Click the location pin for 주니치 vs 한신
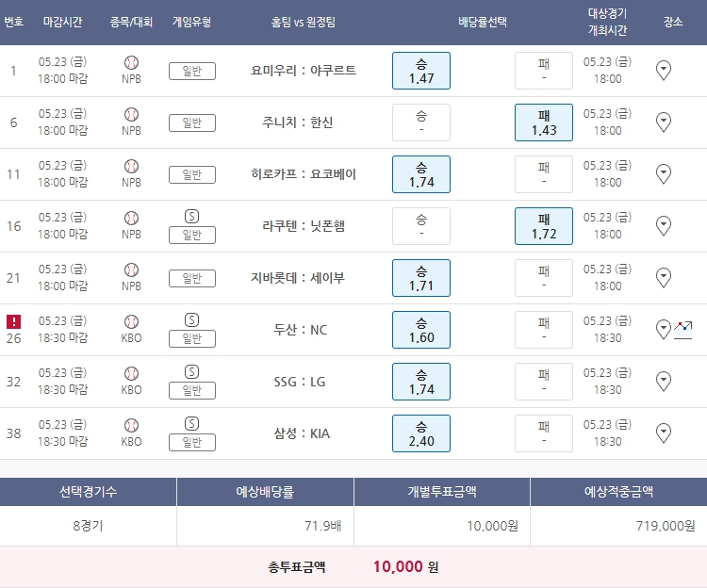 663,122
